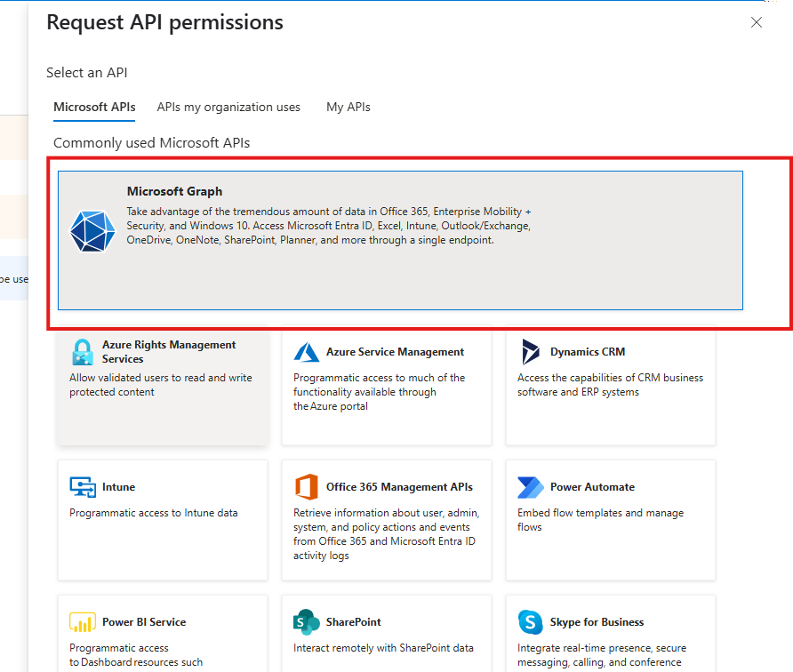Click the Power BI Service icon
This screenshot has width=793, height=672.
(x=82, y=622)
